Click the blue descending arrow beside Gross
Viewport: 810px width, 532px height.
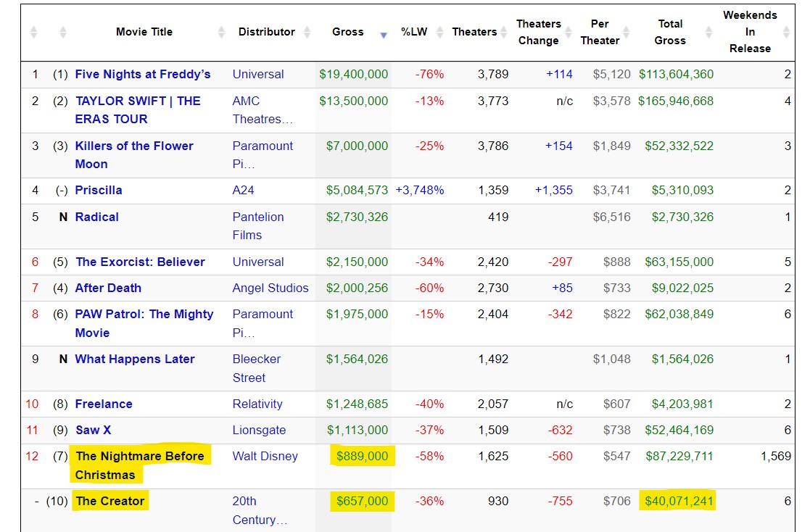[x=384, y=35]
